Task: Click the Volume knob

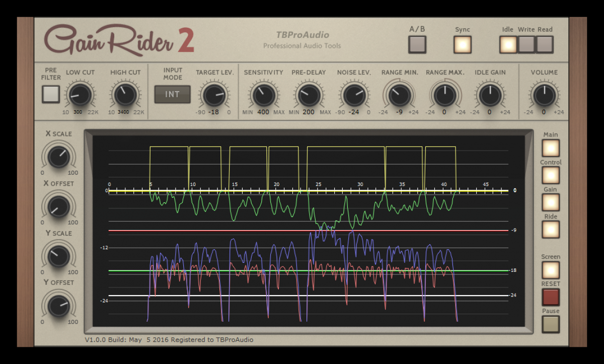Action: pos(544,94)
